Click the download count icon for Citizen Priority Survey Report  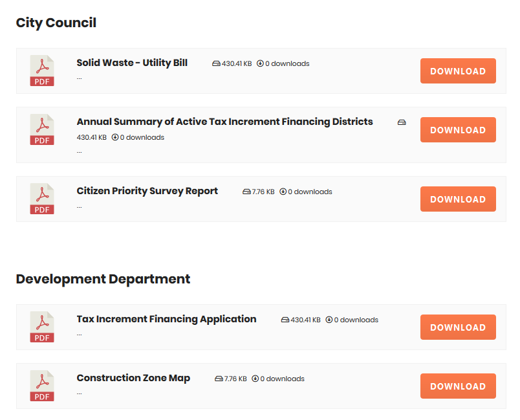pyautogui.click(x=283, y=192)
